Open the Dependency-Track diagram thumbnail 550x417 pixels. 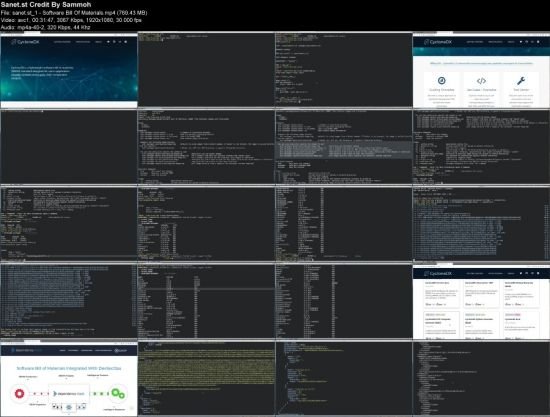click(69, 378)
